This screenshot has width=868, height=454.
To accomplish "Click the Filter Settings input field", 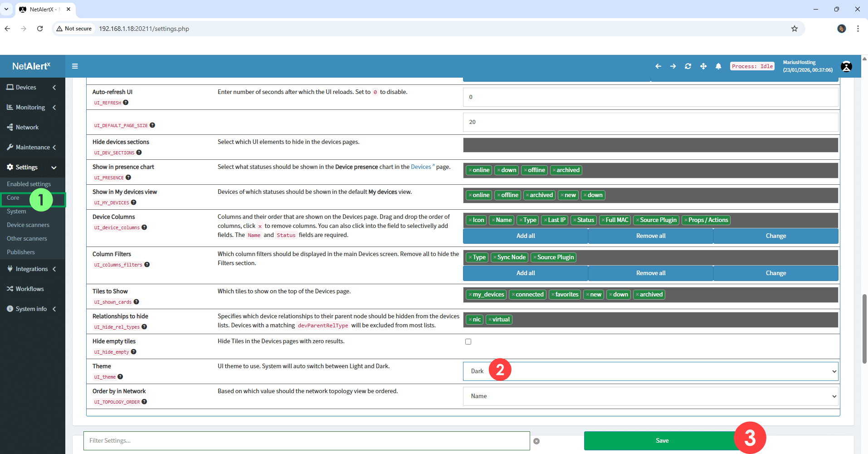I will tap(306, 440).
